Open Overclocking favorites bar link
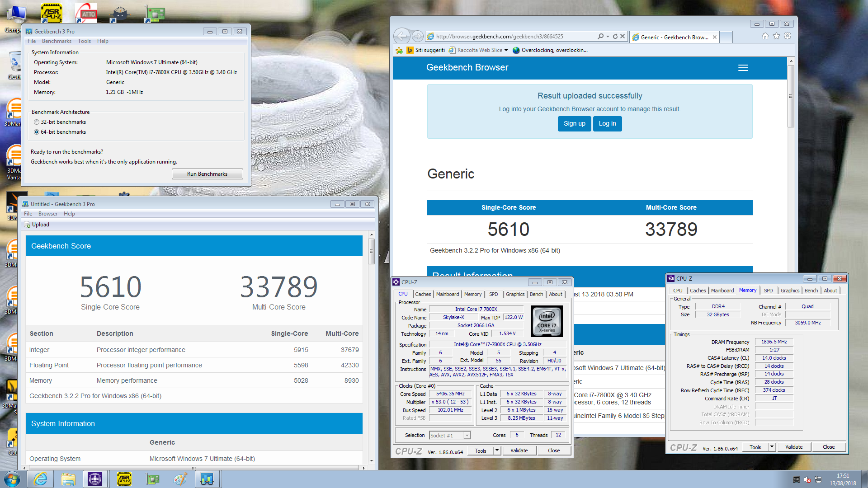The width and height of the screenshot is (868, 488). pos(551,50)
